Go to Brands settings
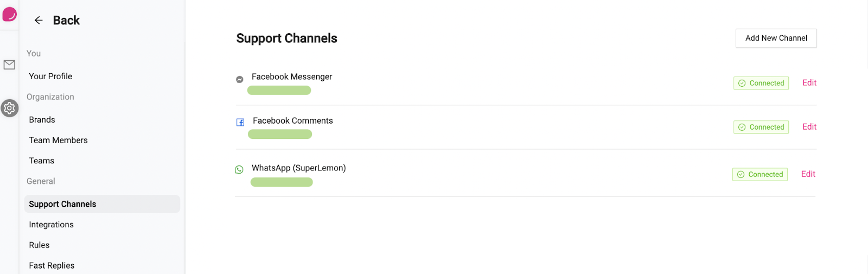Image resolution: width=868 pixels, height=274 pixels. (x=42, y=119)
